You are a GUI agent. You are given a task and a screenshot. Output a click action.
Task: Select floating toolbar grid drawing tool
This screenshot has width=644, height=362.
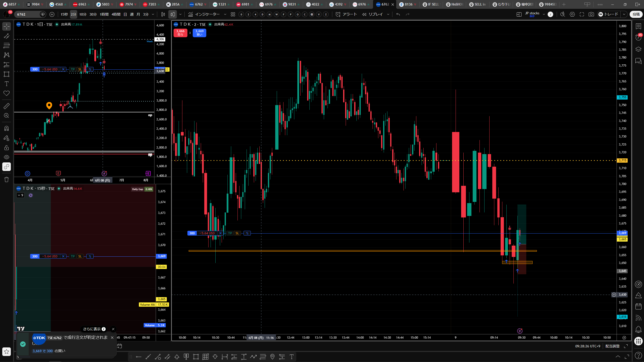coord(206,357)
